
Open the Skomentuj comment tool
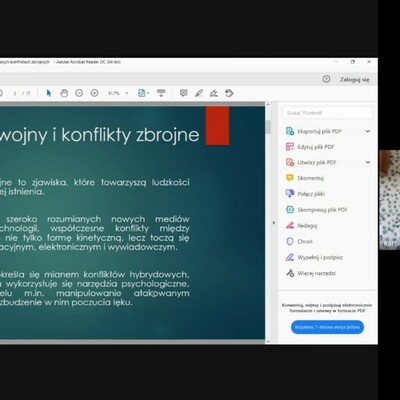[x=305, y=178]
